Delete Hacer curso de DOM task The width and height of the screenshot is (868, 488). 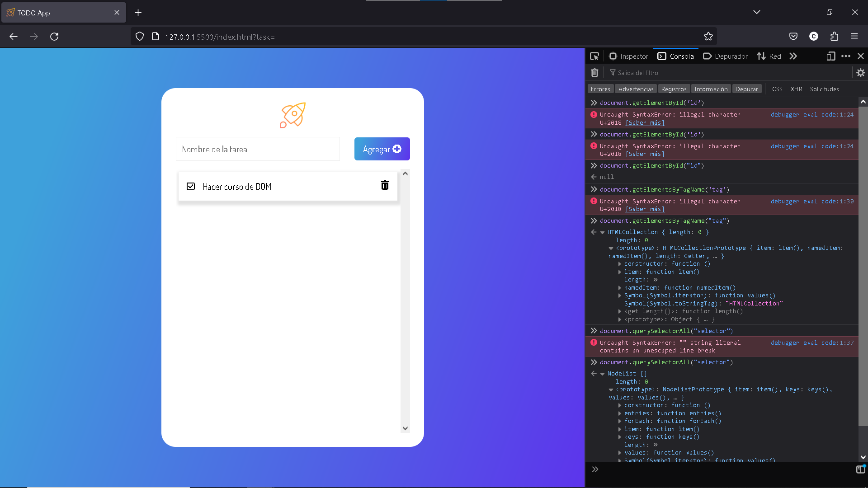pos(385,185)
